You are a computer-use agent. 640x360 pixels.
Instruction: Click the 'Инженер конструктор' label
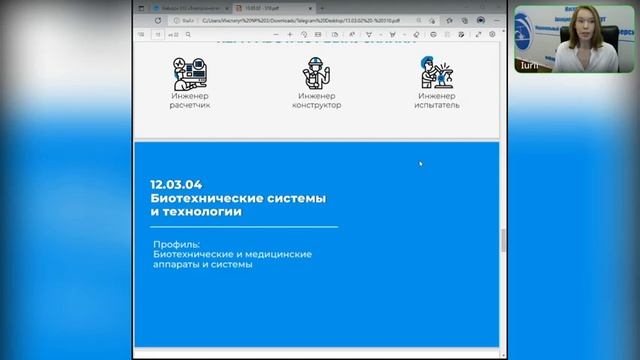pyautogui.click(x=317, y=100)
